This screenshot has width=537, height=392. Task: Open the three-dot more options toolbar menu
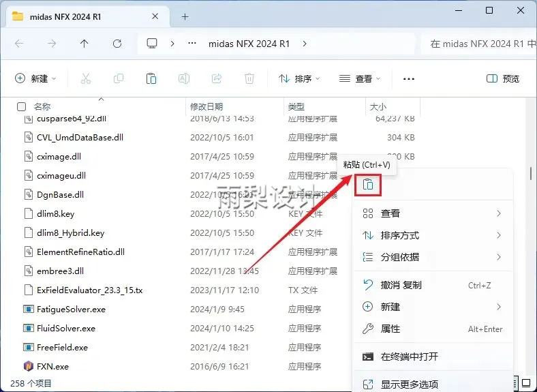[x=409, y=79]
